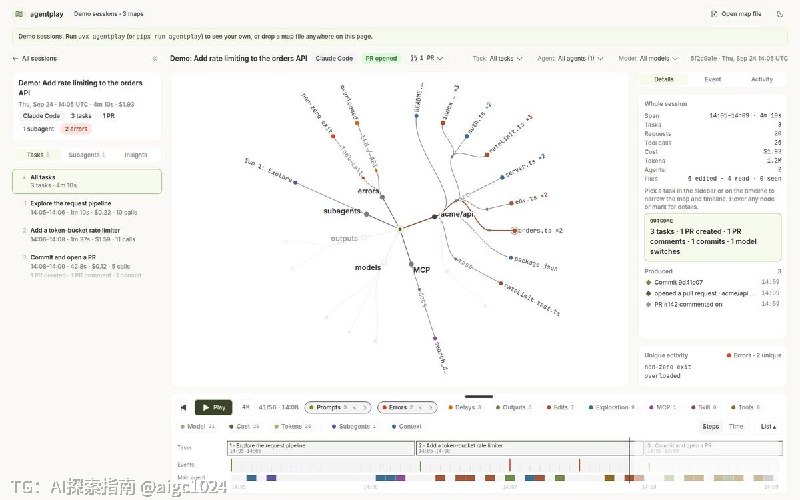
Task: Click the ratelimit.test.ts file node
Action: tap(501, 283)
